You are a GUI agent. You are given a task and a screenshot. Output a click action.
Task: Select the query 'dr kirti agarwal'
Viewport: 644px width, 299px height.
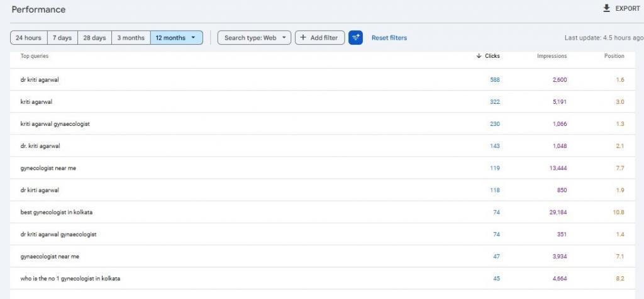[x=40, y=191]
